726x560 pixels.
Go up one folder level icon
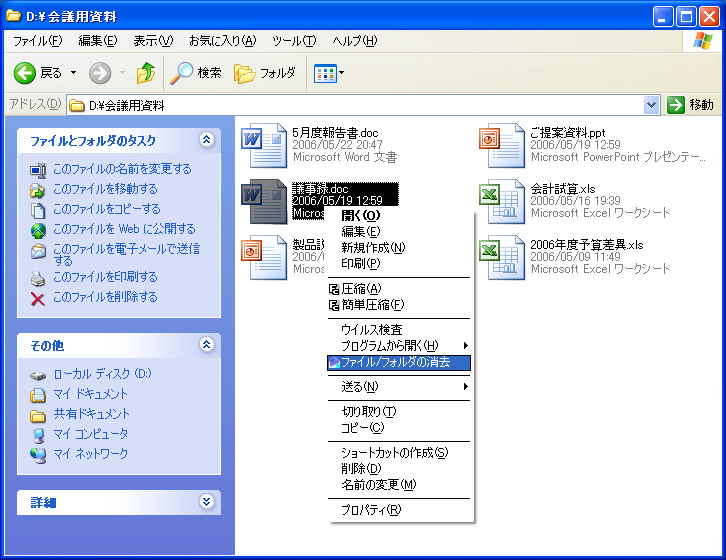[x=146, y=73]
